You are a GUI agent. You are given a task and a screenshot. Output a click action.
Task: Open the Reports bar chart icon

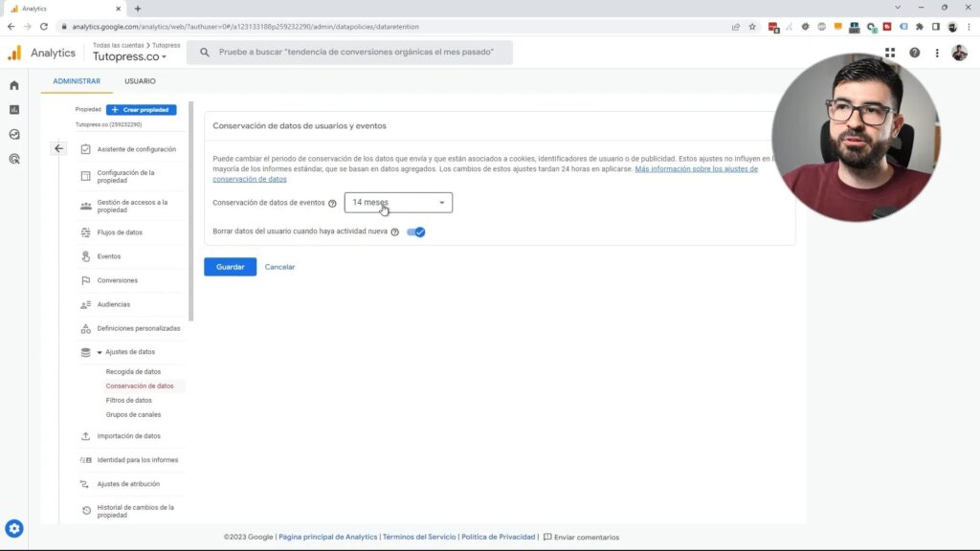(13, 109)
